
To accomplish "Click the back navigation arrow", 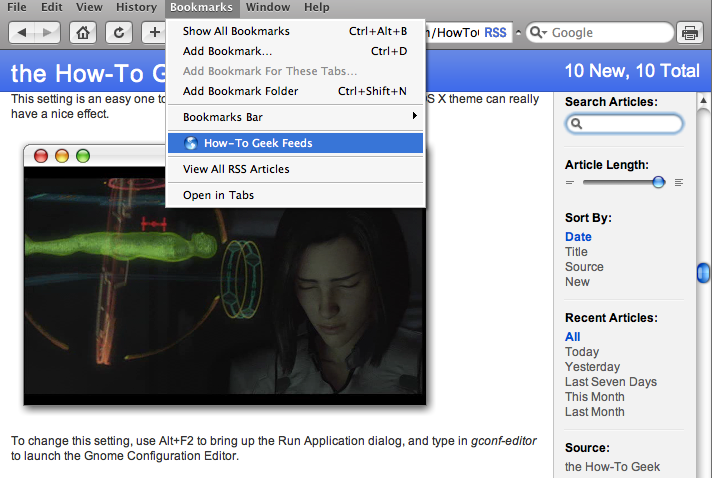I will coord(21,32).
